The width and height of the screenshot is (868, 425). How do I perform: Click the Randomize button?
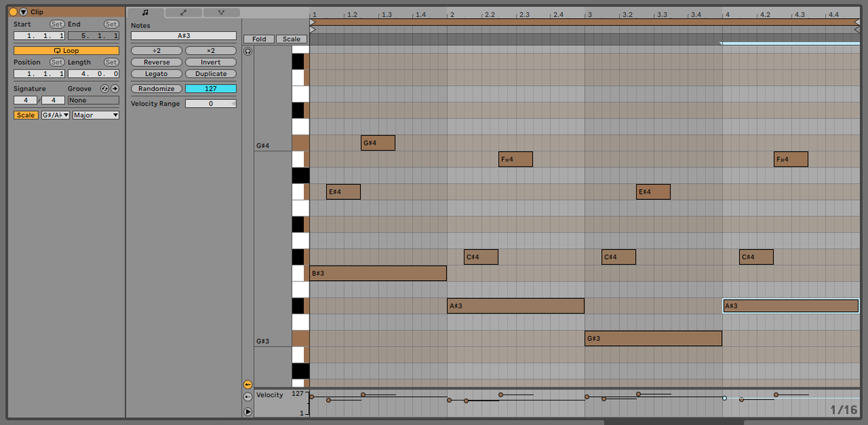156,88
